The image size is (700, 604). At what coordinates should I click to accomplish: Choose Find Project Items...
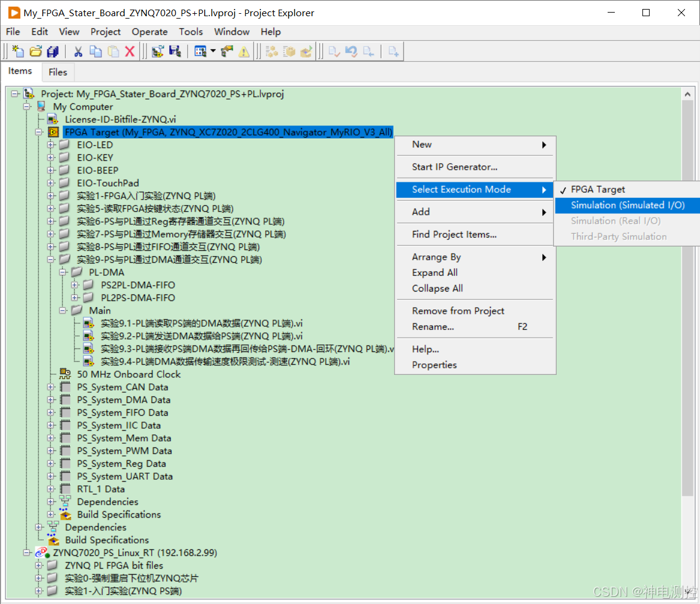[475, 235]
